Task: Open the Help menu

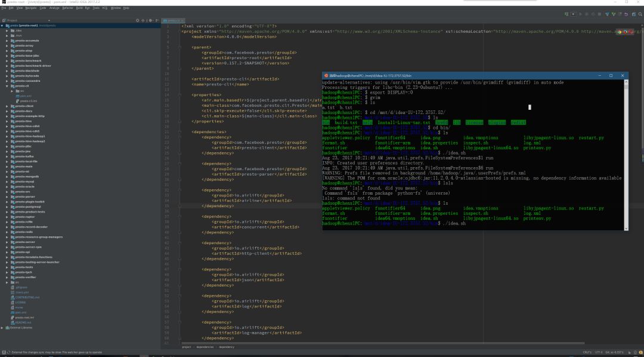Action: pos(126,8)
